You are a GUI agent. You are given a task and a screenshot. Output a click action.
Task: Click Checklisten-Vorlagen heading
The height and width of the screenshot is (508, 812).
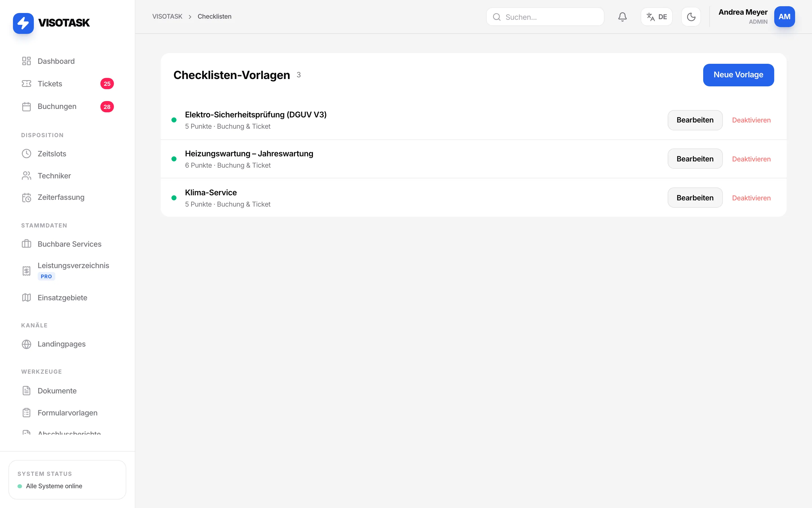coord(231,75)
